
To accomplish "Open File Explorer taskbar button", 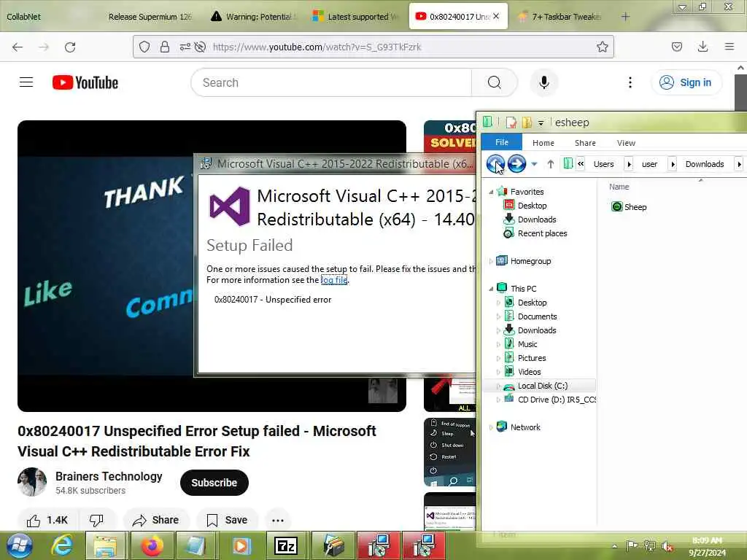I will [105, 545].
